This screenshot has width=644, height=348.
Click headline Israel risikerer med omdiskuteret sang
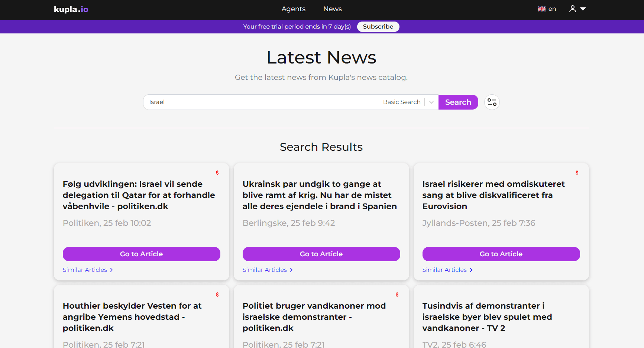tap(493, 195)
